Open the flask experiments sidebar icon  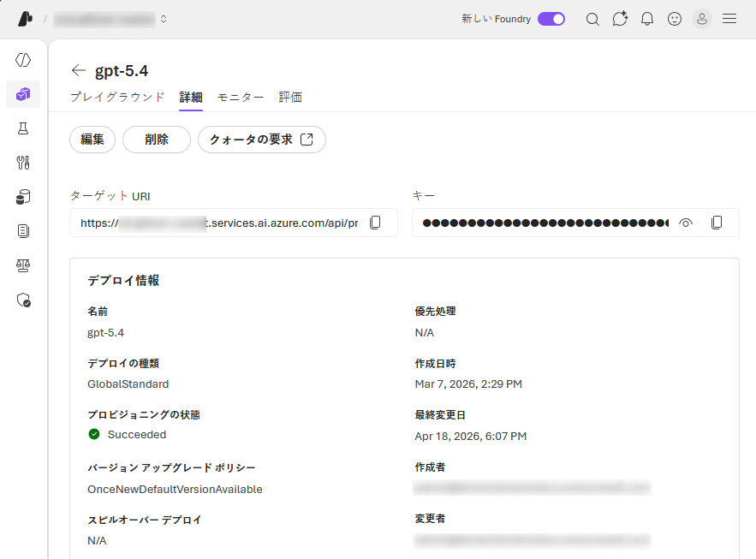[x=23, y=128]
